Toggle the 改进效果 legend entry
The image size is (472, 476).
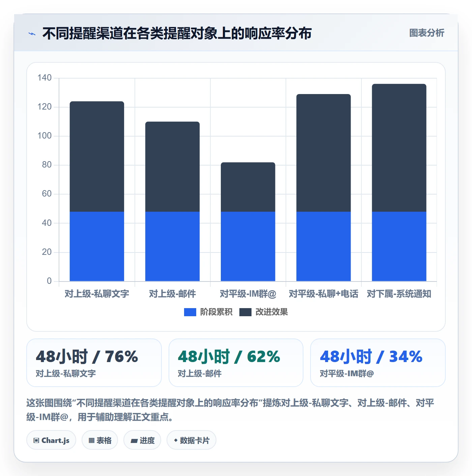[264, 312]
